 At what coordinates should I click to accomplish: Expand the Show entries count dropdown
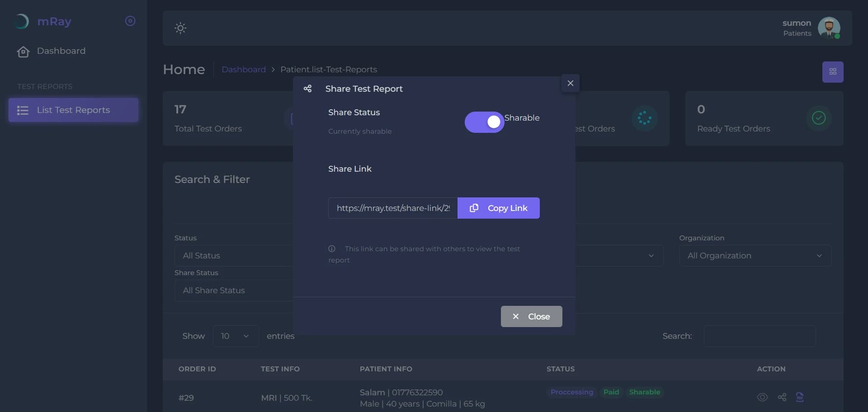[236, 336]
